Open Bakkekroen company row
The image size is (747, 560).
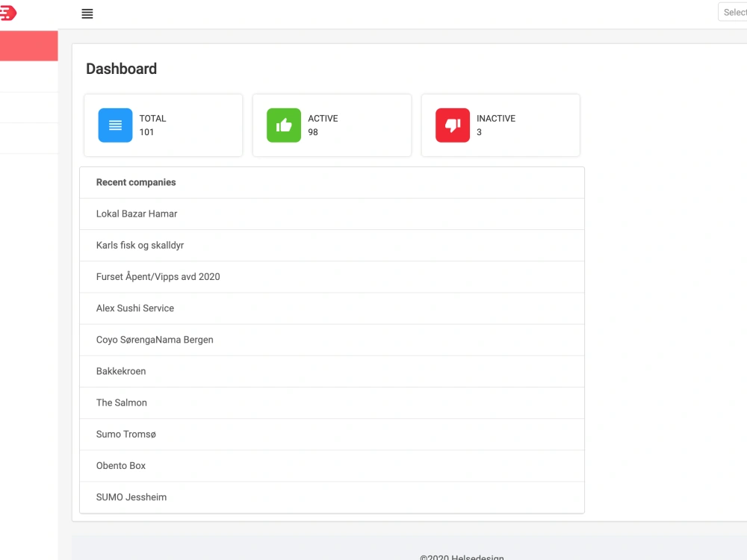click(x=332, y=371)
